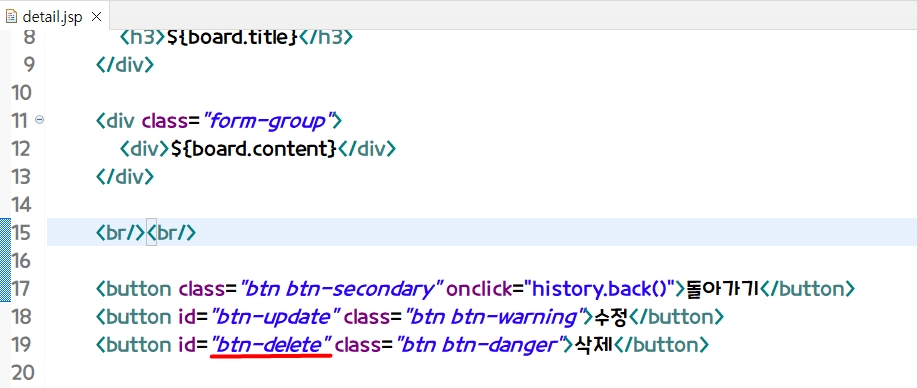Click the 수정 button text
Viewport: 917px width, 388px height.
point(611,317)
